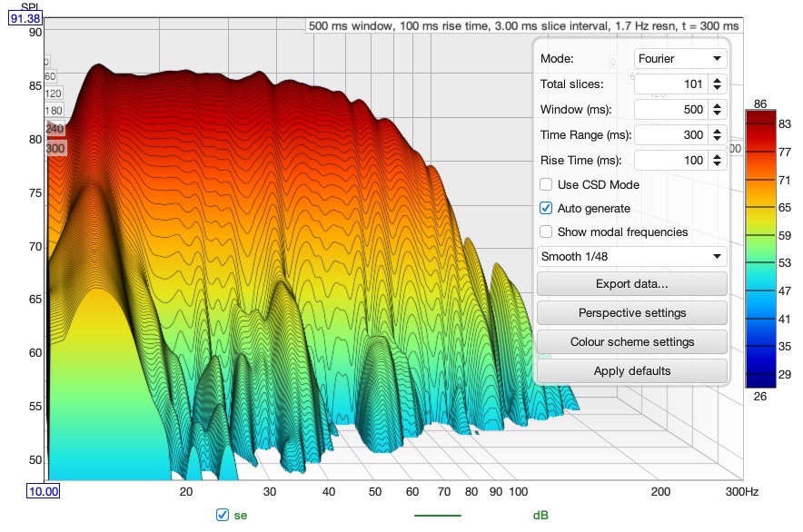Uncheck the Auto generate checkbox

coord(546,208)
